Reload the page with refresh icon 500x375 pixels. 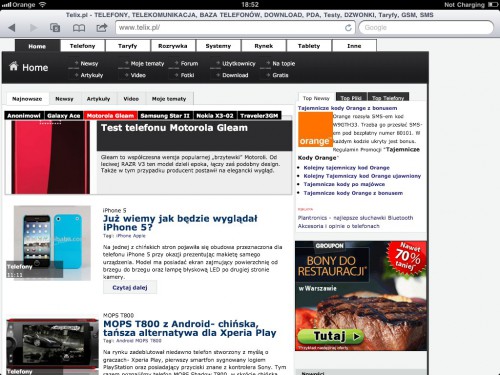pos(348,28)
